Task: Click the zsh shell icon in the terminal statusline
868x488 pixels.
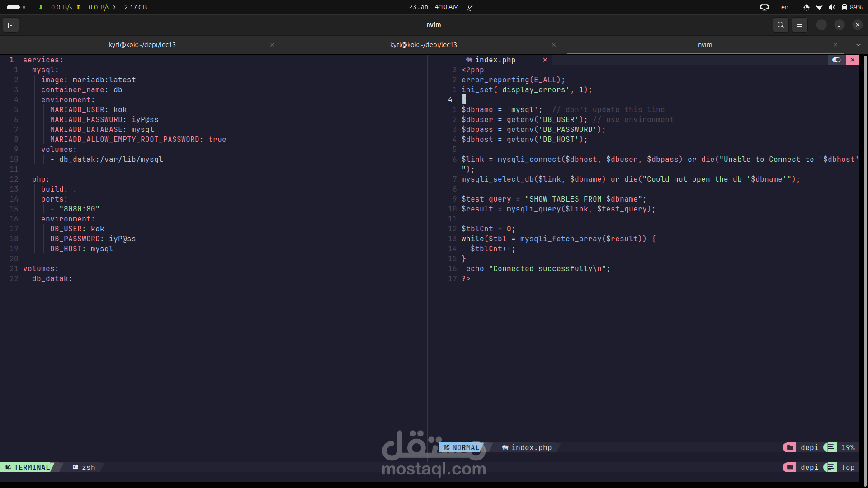Action: (x=75, y=467)
